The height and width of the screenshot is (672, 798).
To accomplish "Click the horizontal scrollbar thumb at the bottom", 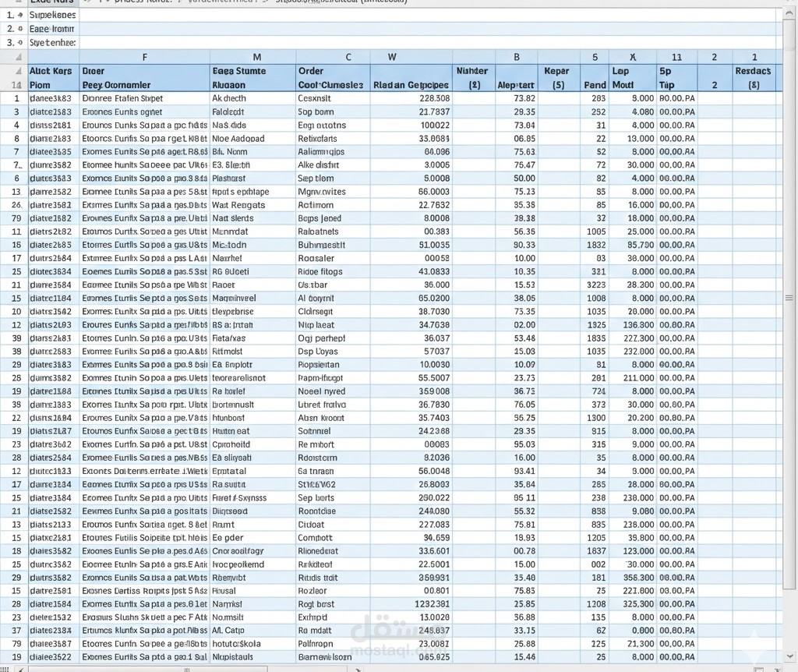I will (x=187, y=669).
